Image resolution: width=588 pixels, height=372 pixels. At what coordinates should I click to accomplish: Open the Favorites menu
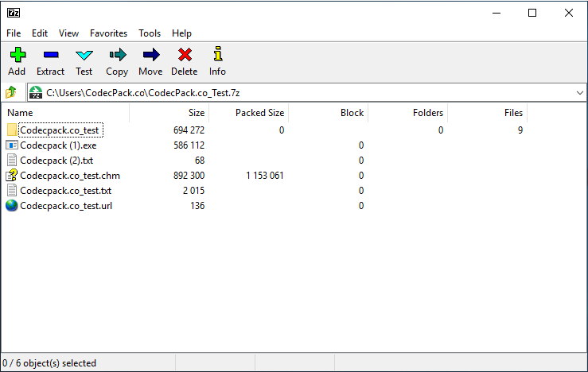108,33
